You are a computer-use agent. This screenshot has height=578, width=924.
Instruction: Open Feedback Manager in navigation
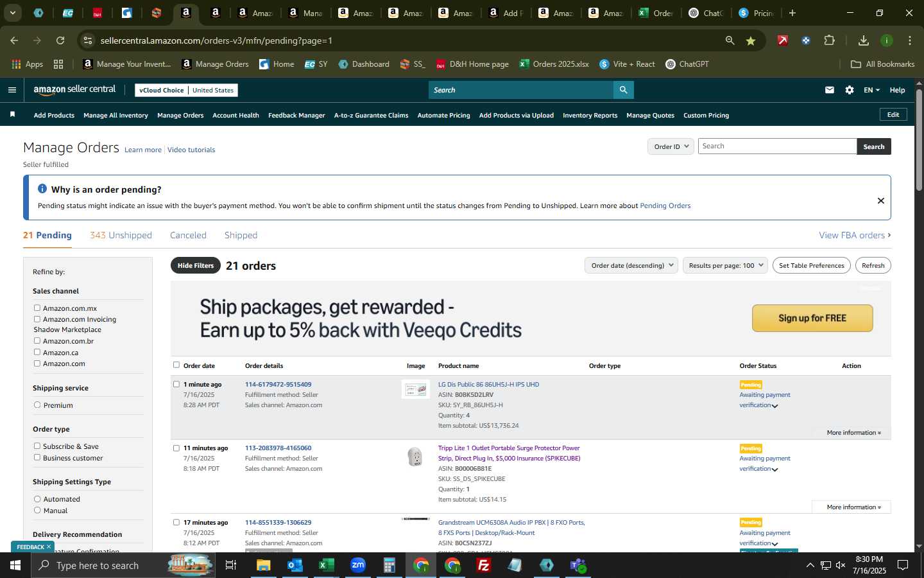296,115
